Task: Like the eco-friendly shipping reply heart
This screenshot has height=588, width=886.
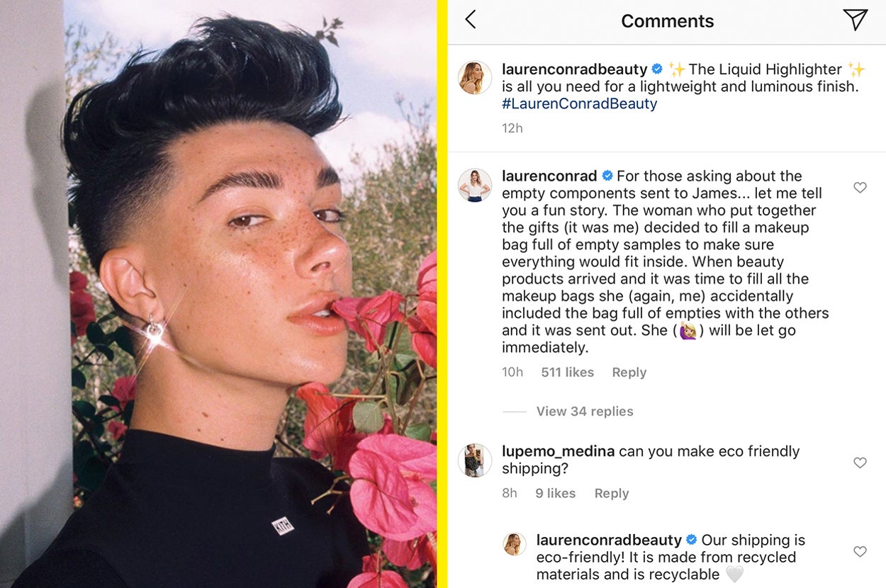Action: coord(860,551)
